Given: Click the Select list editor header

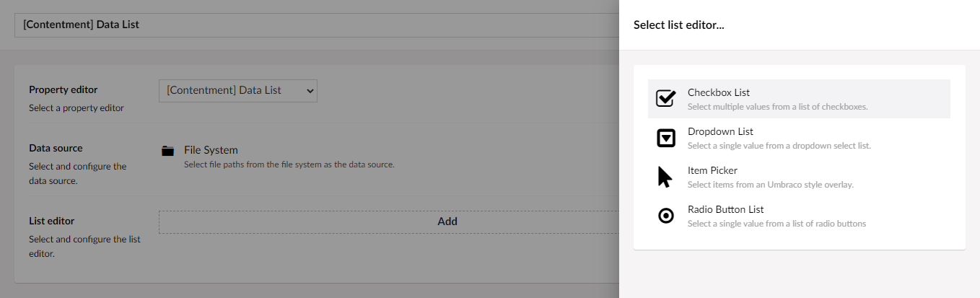Looking at the screenshot, I should point(678,25).
